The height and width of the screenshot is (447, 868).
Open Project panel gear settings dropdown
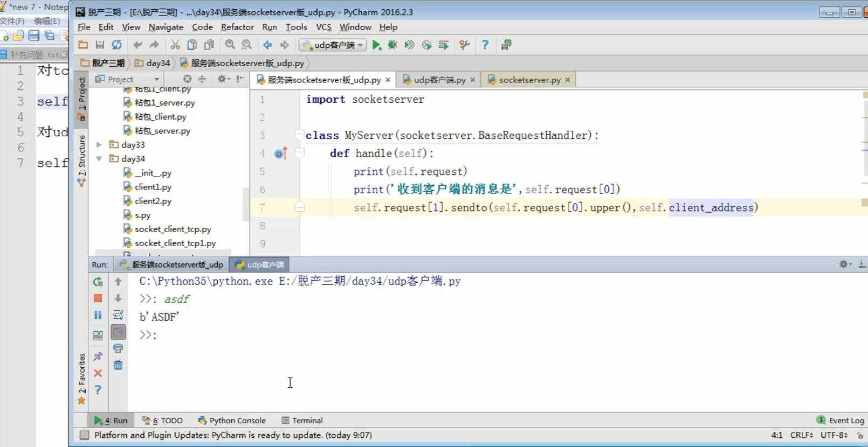pyautogui.click(x=223, y=79)
